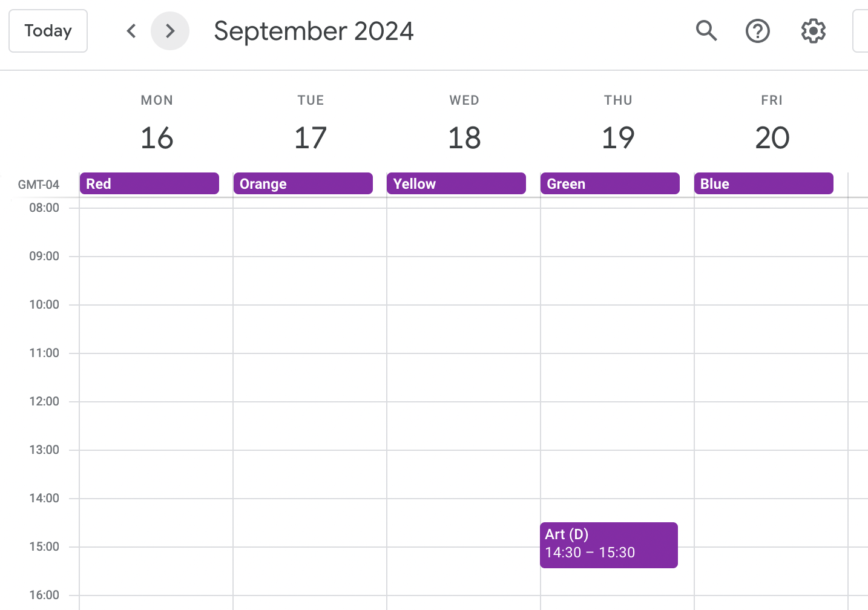This screenshot has height=610, width=868.
Task: Select Tuesday 17 date header
Action: coord(311,137)
